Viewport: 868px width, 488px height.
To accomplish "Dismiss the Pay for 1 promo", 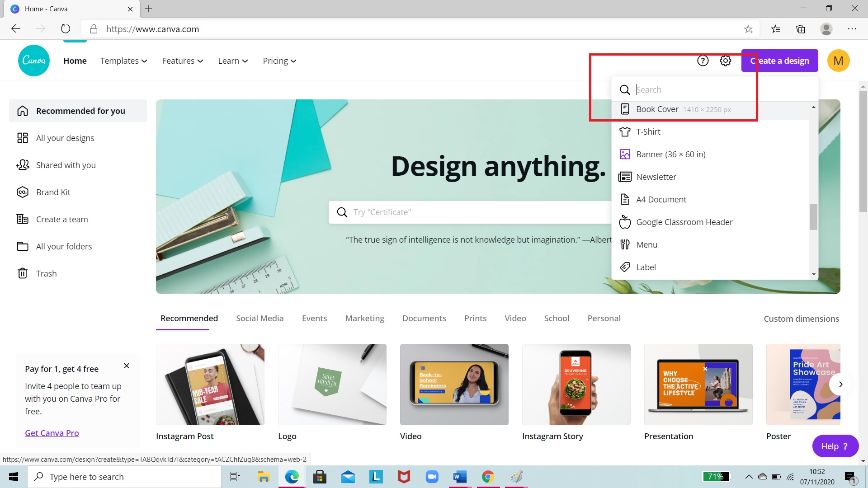I will [127, 366].
